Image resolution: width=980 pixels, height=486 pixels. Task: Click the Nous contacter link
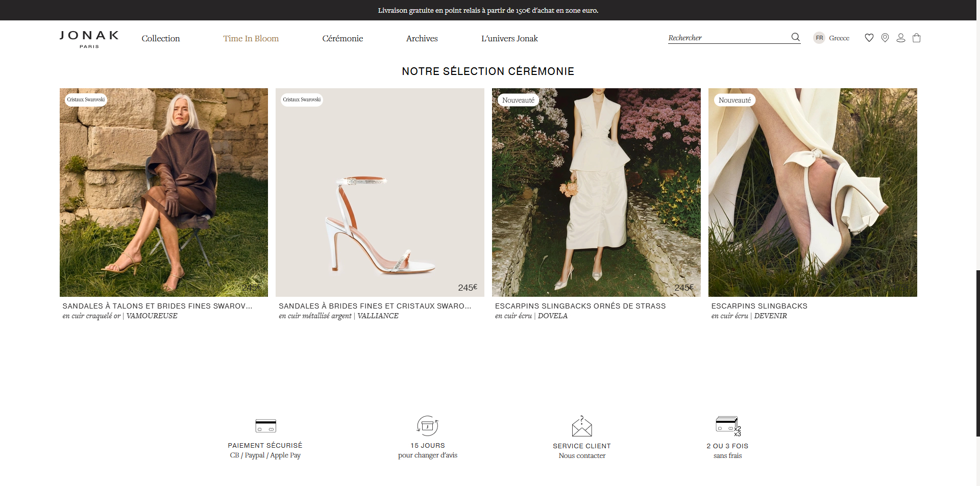[582, 456]
